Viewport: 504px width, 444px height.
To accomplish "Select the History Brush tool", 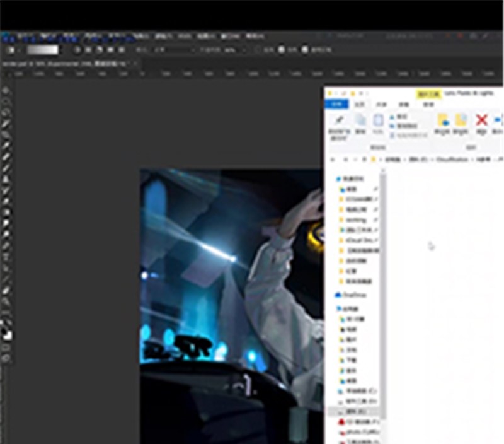I will pyautogui.click(x=6, y=190).
